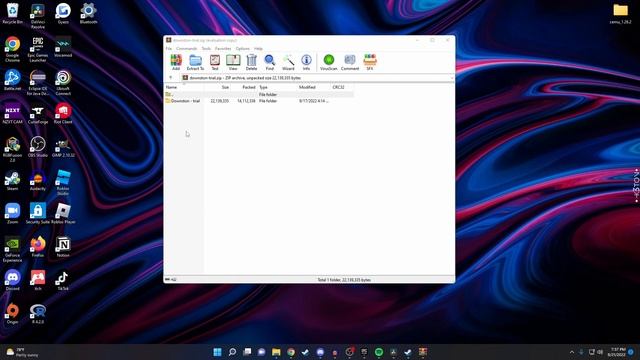Open NZXT CAM desktop shortcut
The height and width of the screenshot is (360, 640).
[13, 113]
